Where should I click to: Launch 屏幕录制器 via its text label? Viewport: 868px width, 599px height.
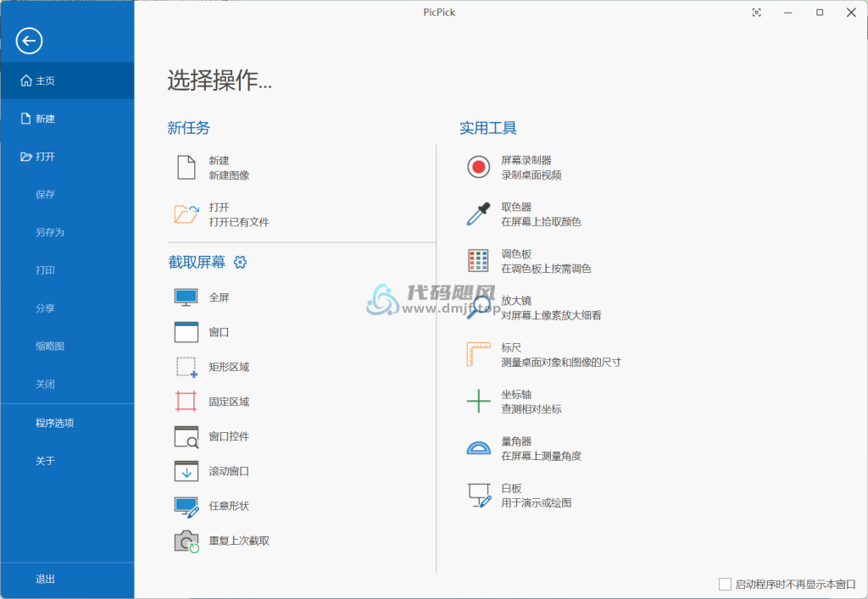(x=526, y=160)
